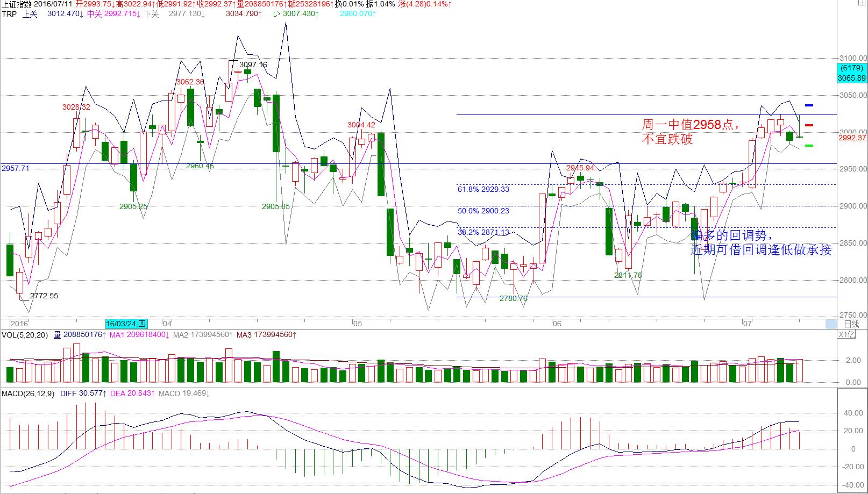Click the 量 208850176 volume reading
The width and height of the screenshot is (868, 494).
80,335
